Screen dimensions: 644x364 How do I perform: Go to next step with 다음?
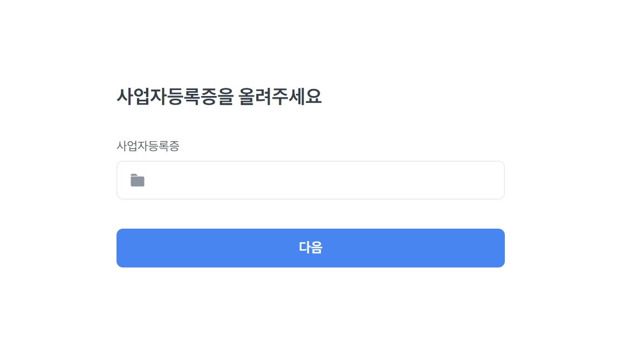pos(310,248)
